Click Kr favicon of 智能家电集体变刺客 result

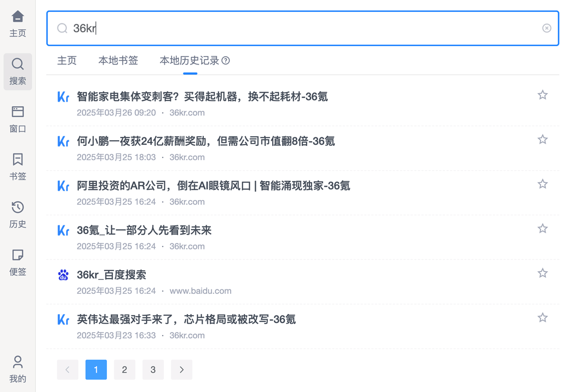63,96
